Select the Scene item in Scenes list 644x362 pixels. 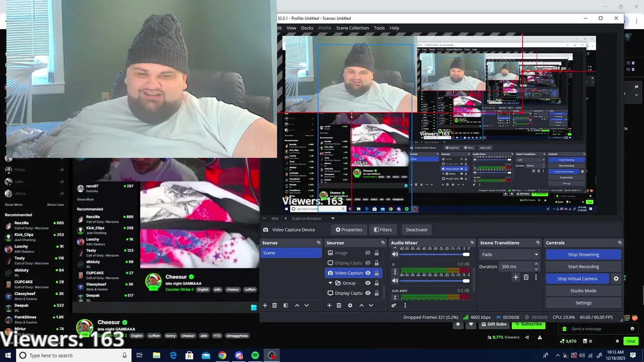tap(291, 253)
